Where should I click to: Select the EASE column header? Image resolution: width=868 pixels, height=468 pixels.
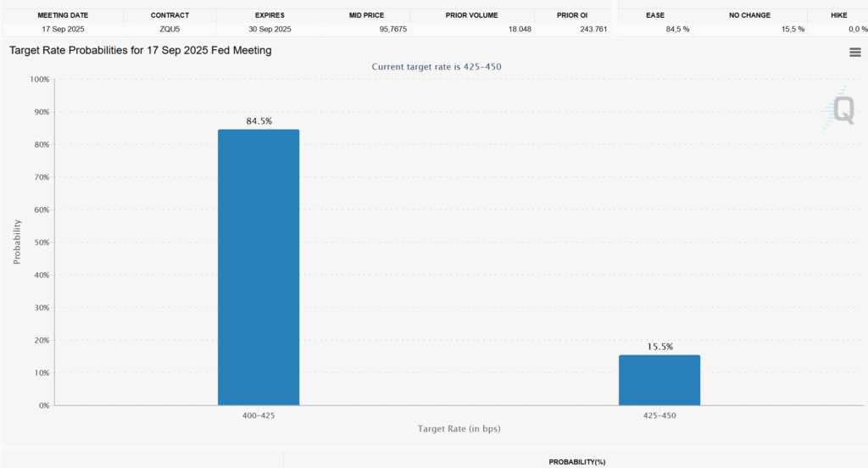click(655, 15)
